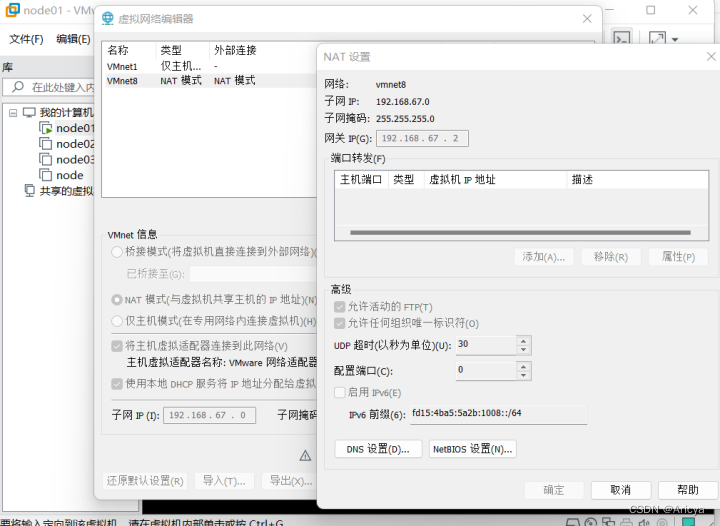Decrease UDP 超时 with down arrow

pos(523,350)
